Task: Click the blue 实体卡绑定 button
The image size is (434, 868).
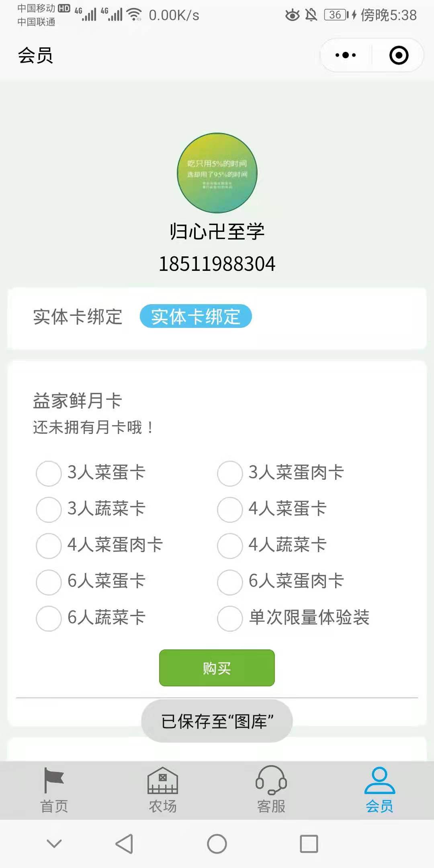Action: click(x=196, y=316)
